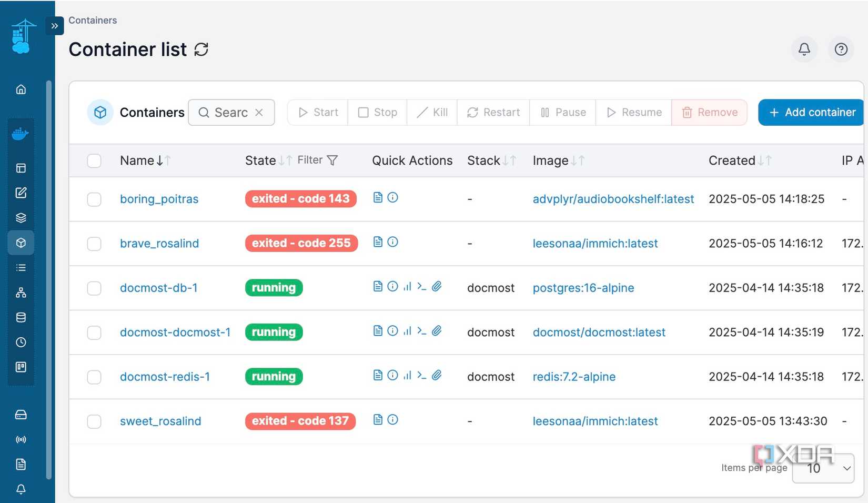Check the boring_poitras row checkbox
Image resolution: width=868 pixels, height=503 pixels.
(x=94, y=199)
